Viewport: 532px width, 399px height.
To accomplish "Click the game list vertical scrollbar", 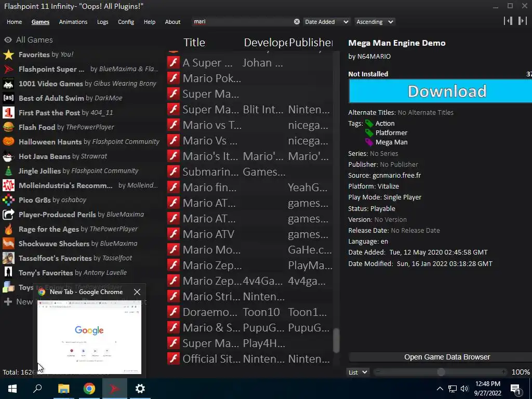I will (336, 340).
